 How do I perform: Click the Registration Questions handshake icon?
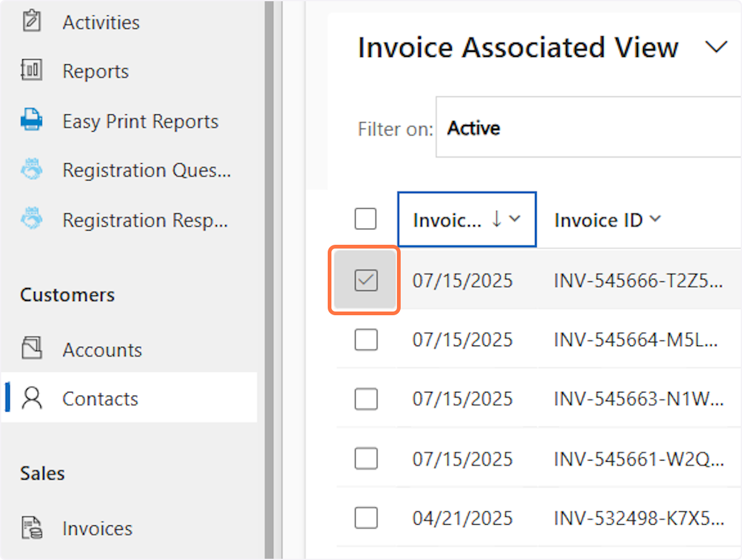point(31,170)
